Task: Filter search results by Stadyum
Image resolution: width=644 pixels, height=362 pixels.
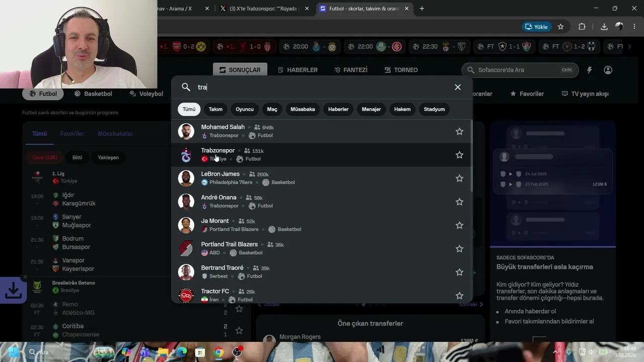Action: pos(434,109)
